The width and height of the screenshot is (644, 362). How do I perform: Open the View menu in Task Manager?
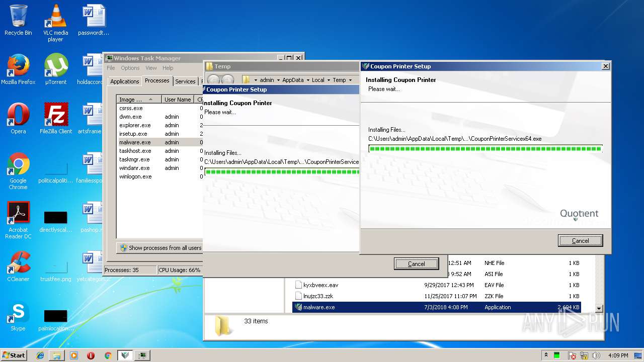tap(151, 68)
